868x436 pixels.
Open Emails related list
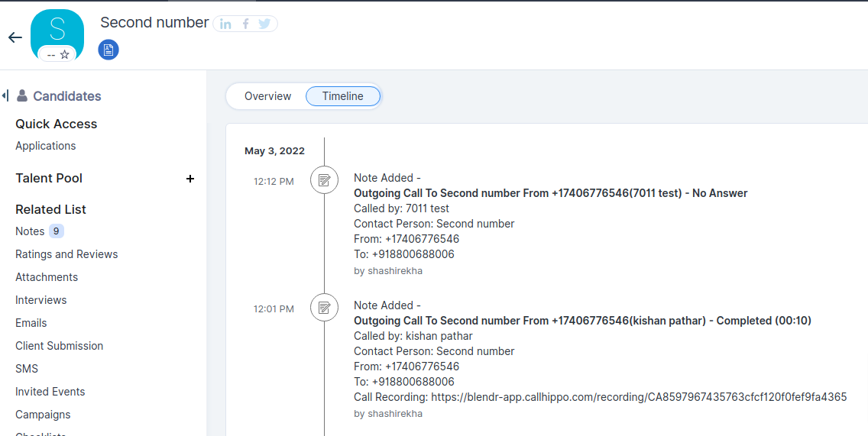coord(31,323)
